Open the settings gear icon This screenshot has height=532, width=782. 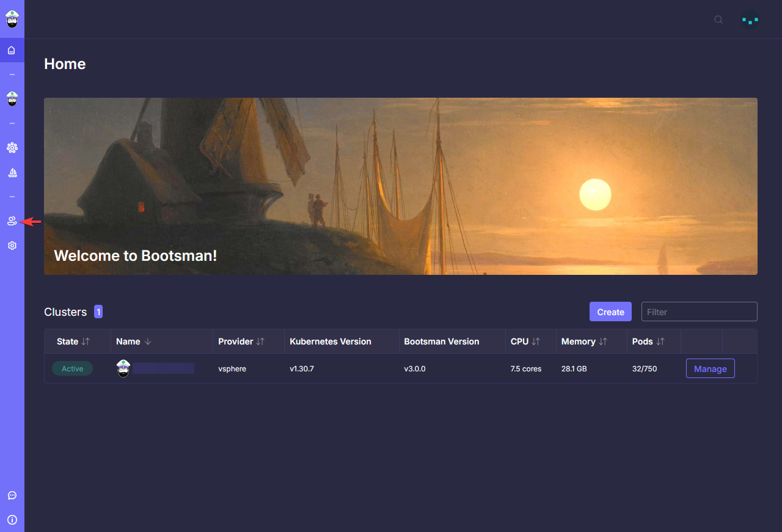click(x=12, y=246)
